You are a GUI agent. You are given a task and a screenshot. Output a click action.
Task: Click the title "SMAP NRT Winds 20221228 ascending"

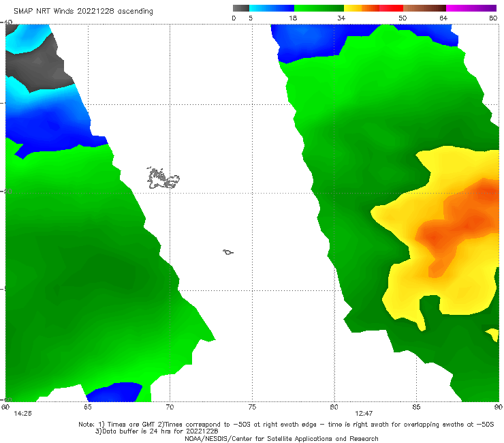coord(83,11)
